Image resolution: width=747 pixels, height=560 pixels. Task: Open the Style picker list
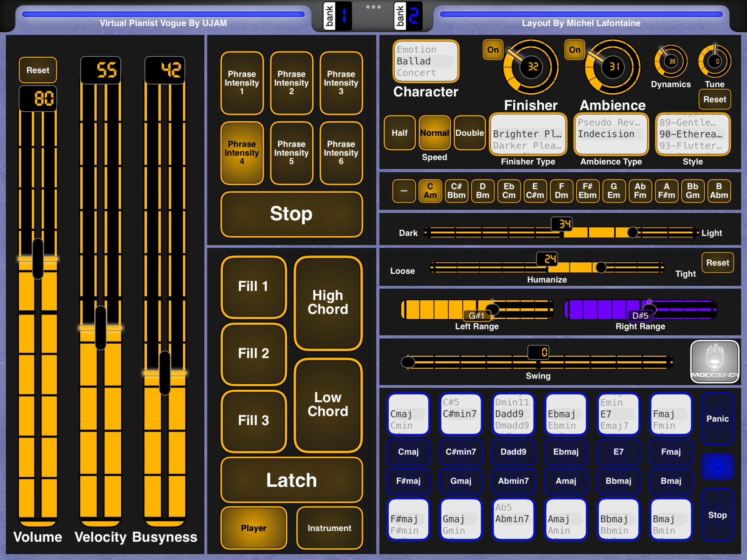click(693, 134)
